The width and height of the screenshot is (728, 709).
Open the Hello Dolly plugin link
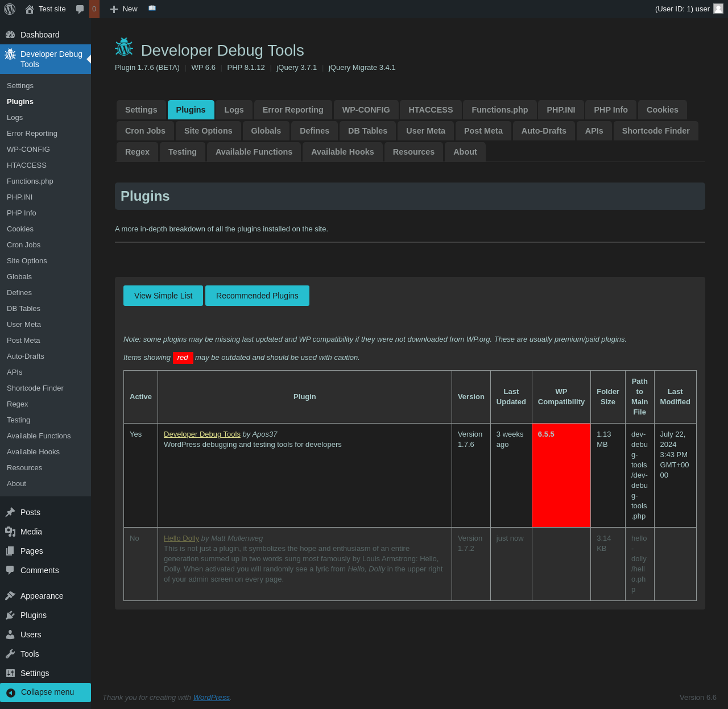click(x=181, y=538)
